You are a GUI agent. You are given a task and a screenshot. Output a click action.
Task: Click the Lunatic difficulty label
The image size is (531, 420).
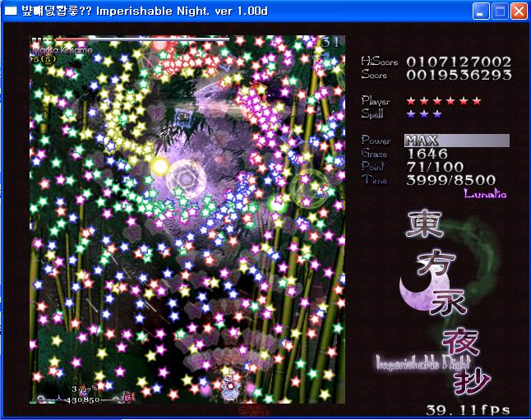click(485, 195)
